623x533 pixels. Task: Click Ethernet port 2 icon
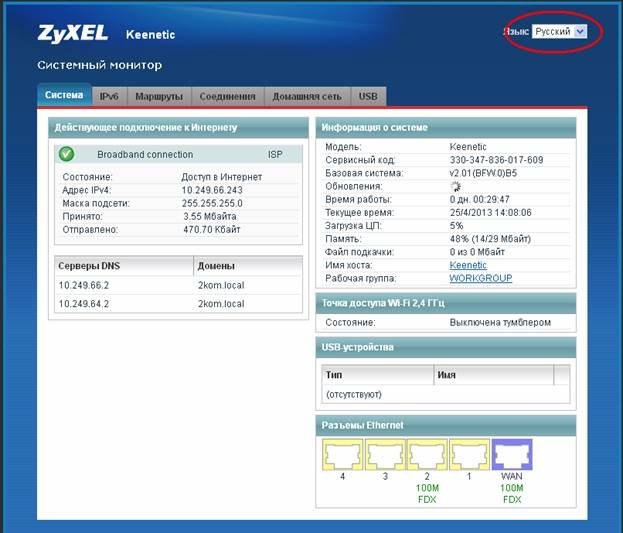tap(427, 456)
